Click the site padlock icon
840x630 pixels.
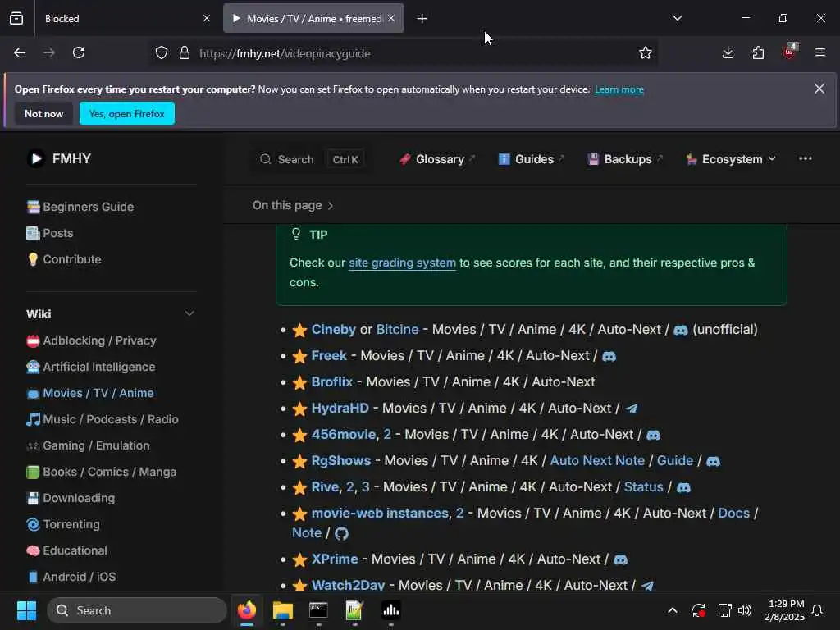(185, 53)
